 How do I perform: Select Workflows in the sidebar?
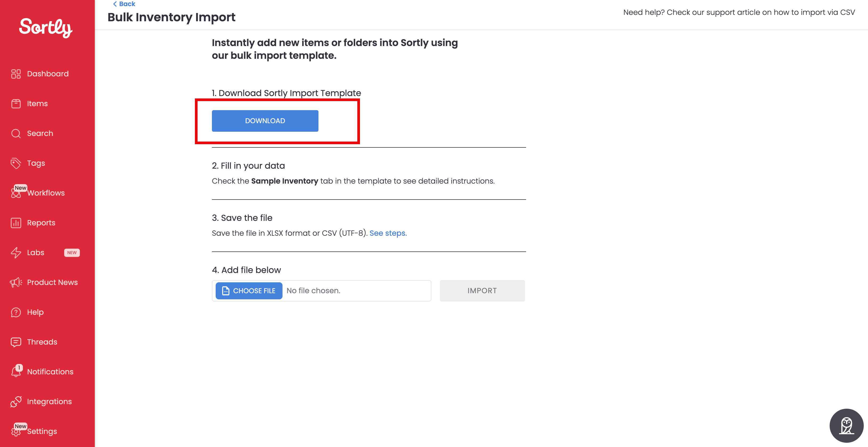[46, 193]
